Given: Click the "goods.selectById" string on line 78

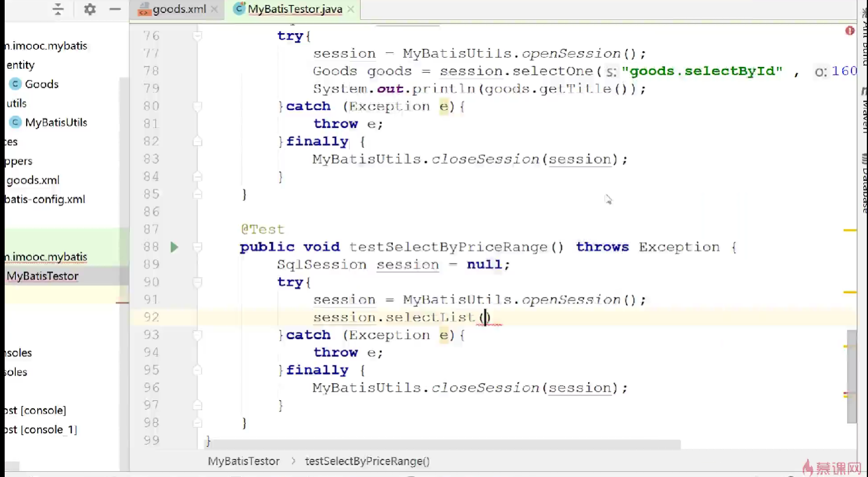Looking at the screenshot, I should [x=702, y=71].
